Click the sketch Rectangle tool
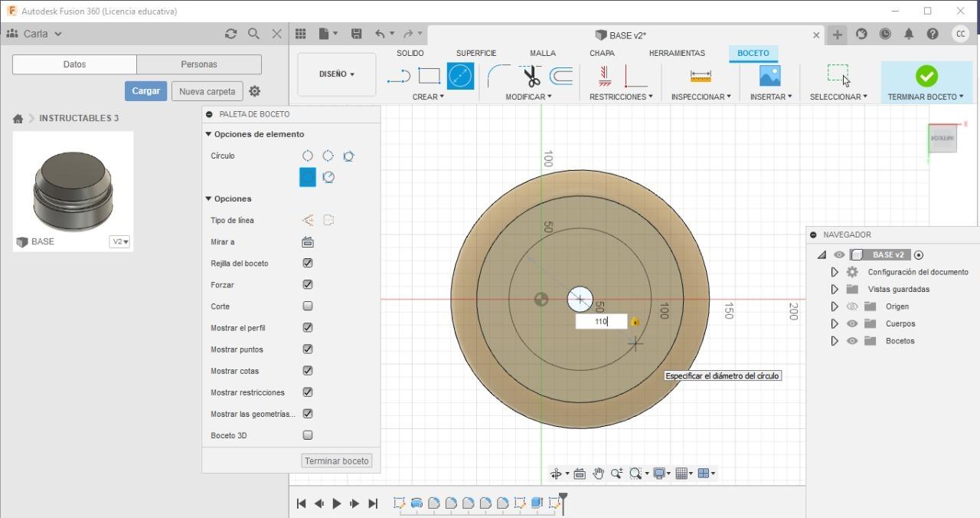Screen dimensions: 980x518 click(429, 76)
